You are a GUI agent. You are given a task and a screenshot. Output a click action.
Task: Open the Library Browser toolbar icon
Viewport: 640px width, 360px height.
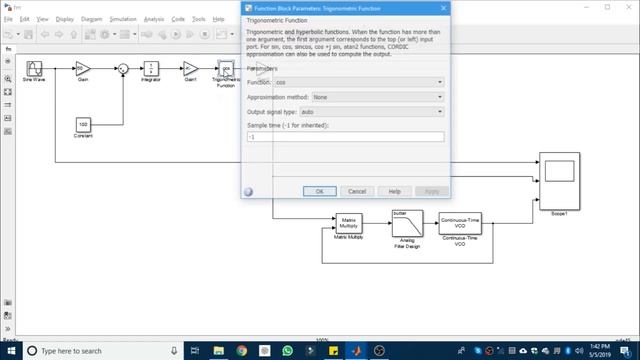click(x=90, y=35)
